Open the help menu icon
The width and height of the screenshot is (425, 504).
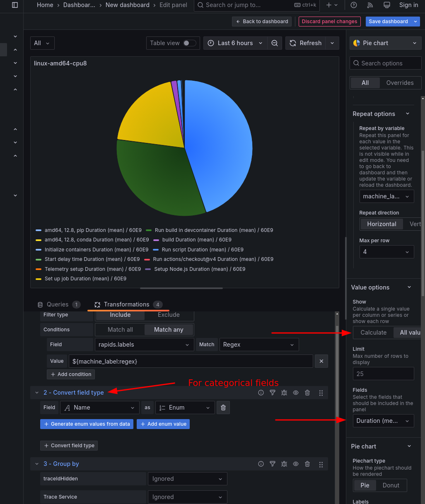pos(353,5)
